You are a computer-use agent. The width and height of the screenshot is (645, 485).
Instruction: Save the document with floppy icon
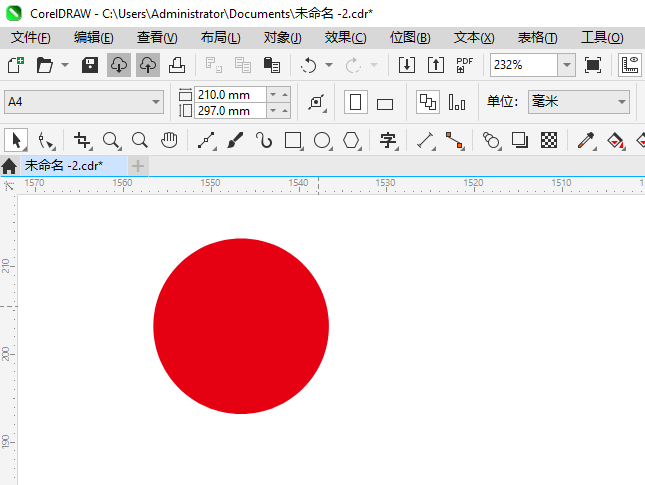[x=89, y=65]
